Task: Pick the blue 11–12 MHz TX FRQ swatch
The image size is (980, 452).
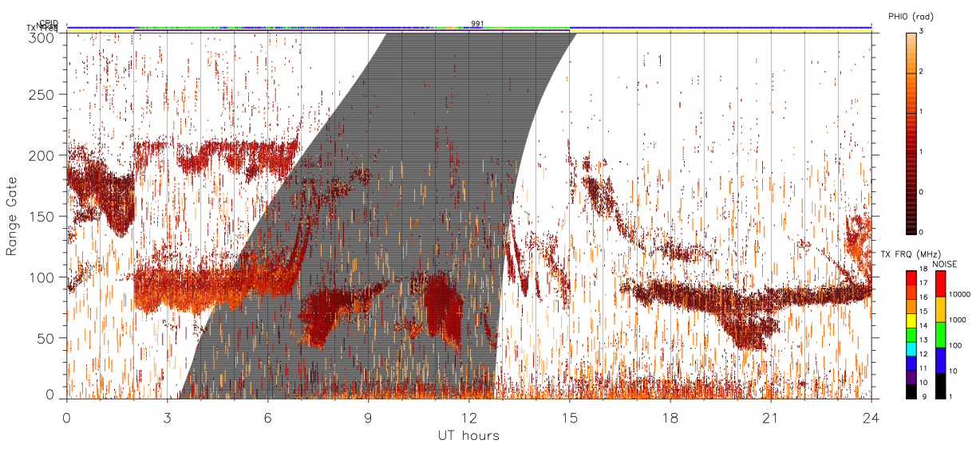Action: 911,362
